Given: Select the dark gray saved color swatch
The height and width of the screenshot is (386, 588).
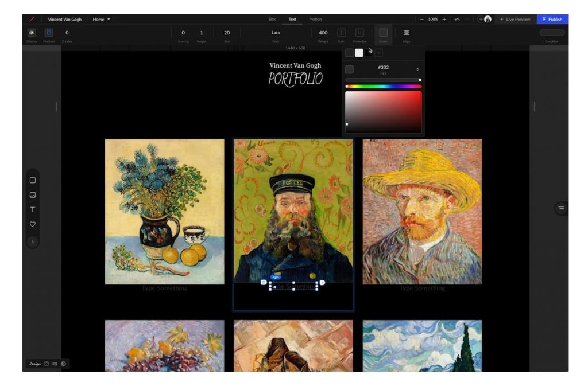Looking at the screenshot, I should (x=349, y=53).
